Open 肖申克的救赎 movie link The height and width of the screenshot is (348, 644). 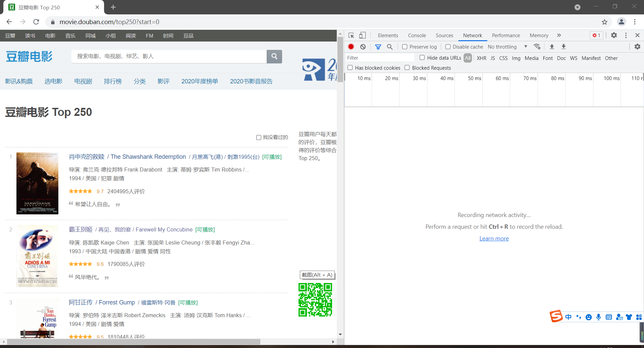point(87,157)
